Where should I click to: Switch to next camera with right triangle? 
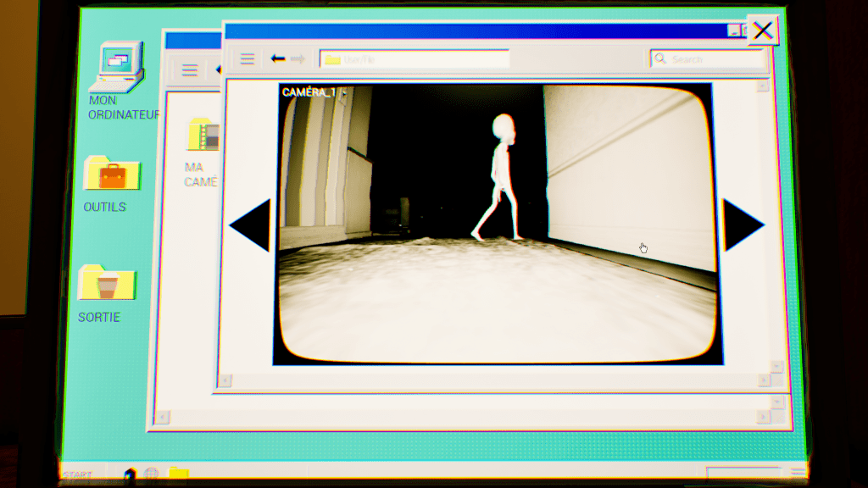tap(743, 225)
